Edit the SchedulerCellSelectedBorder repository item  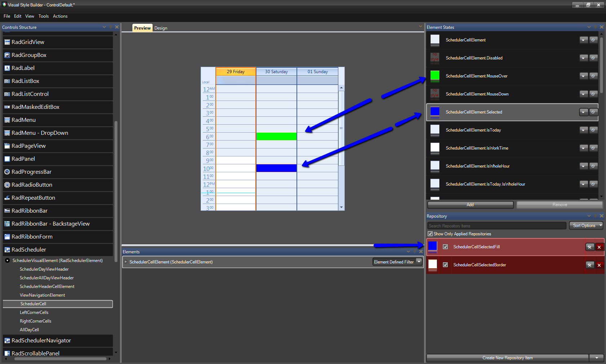[x=589, y=265]
